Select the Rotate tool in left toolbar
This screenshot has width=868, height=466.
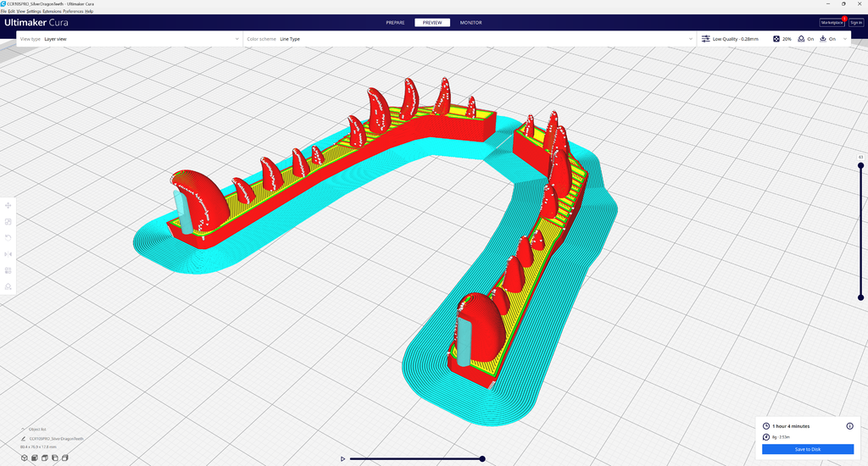click(8, 238)
